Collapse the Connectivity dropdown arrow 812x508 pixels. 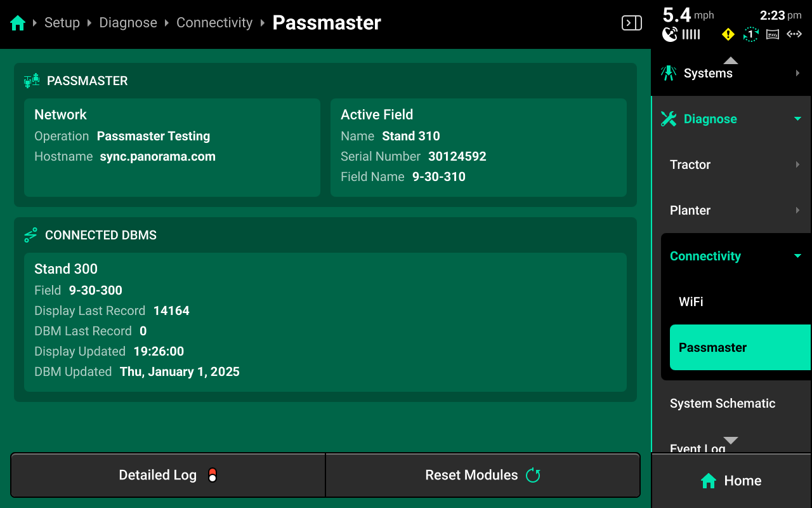[x=797, y=256]
